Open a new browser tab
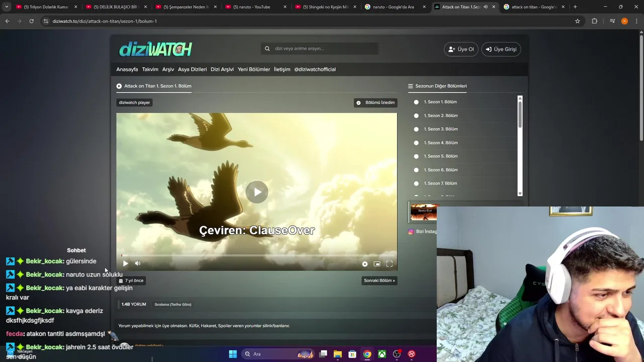 [575, 7]
